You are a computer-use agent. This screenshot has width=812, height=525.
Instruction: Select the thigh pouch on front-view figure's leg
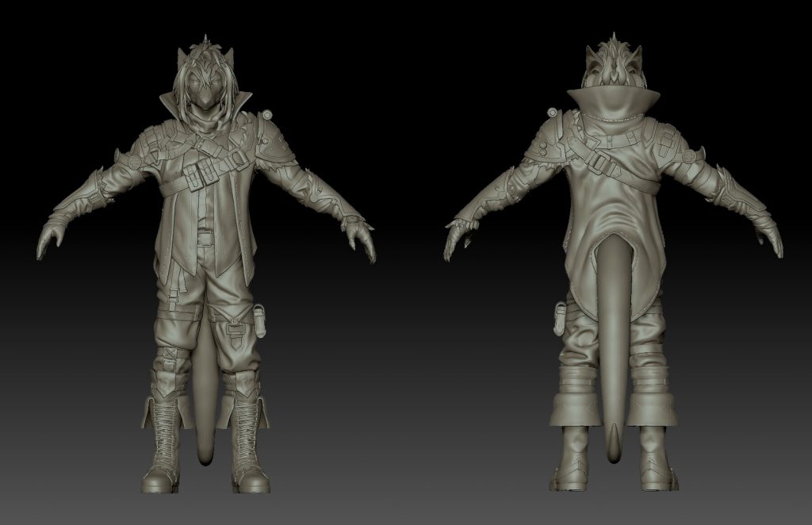(x=259, y=316)
